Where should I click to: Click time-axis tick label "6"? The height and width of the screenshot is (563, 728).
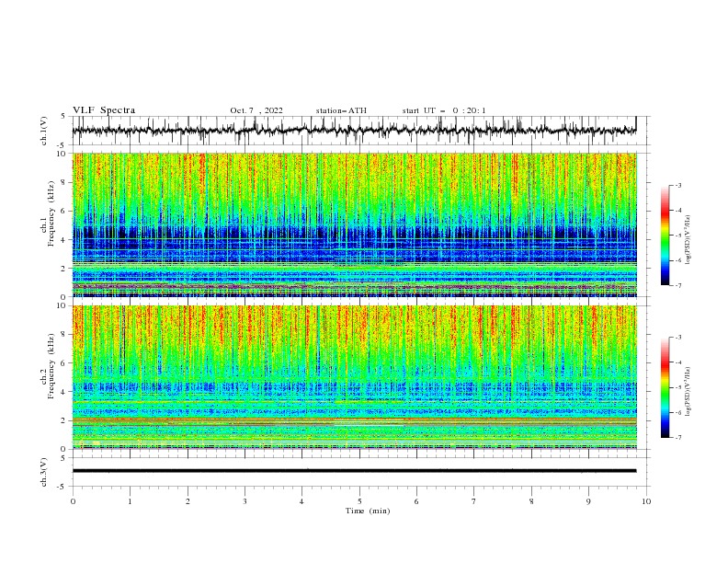click(x=416, y=501)
